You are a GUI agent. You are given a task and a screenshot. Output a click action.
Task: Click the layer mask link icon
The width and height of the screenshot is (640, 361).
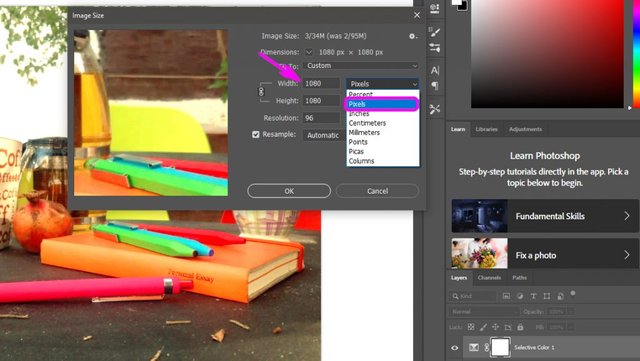click(x=487, y=348)
